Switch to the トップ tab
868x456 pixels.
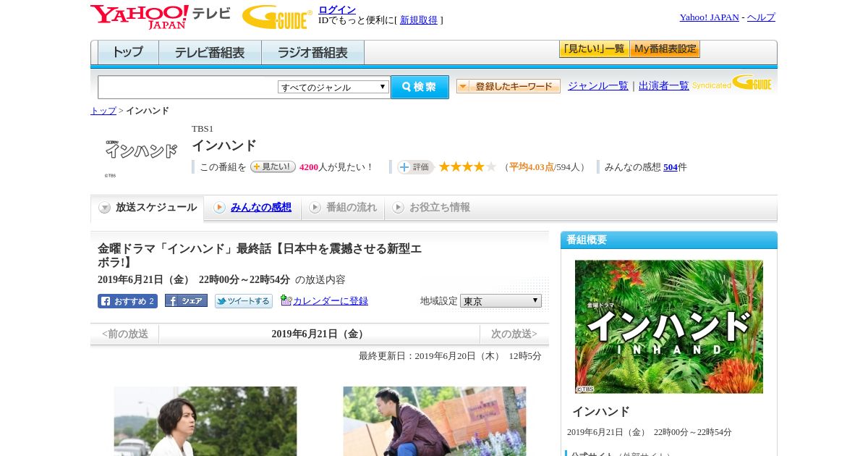pyautogui.click(x=128, y=53)
